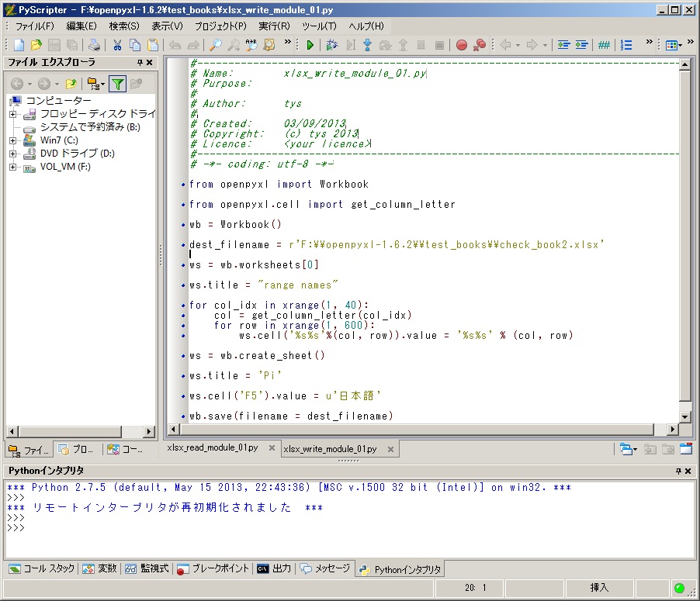Close the xlsx_write_module_01py tab

(x=390, y=449)
